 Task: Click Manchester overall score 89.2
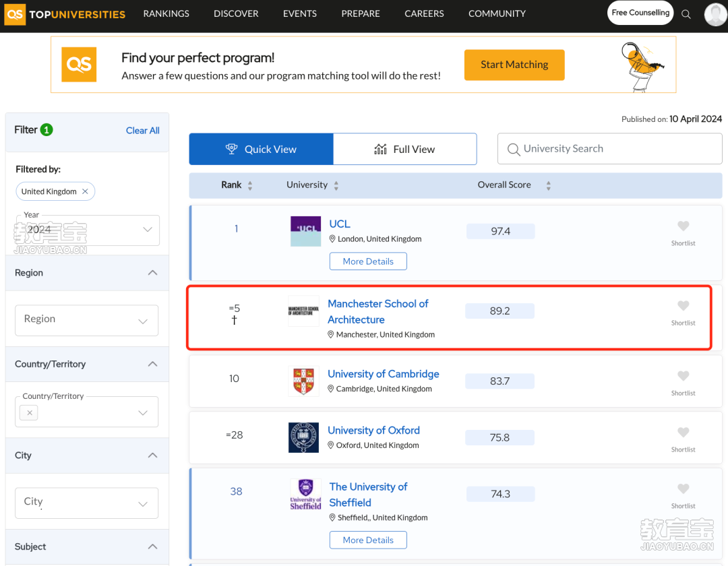point(499,311)
